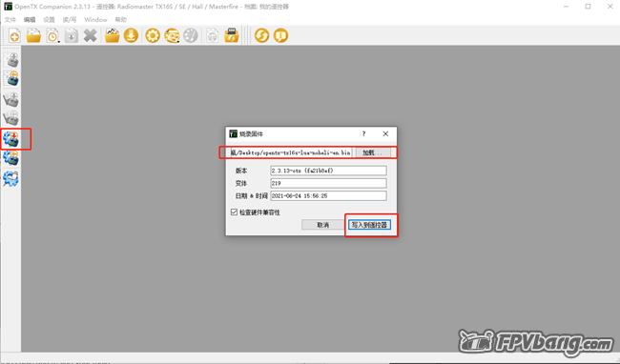The width and height of the screenshot is (620, 364).
Task: Click the 变体 field showing 219
Action: point(328,183)
